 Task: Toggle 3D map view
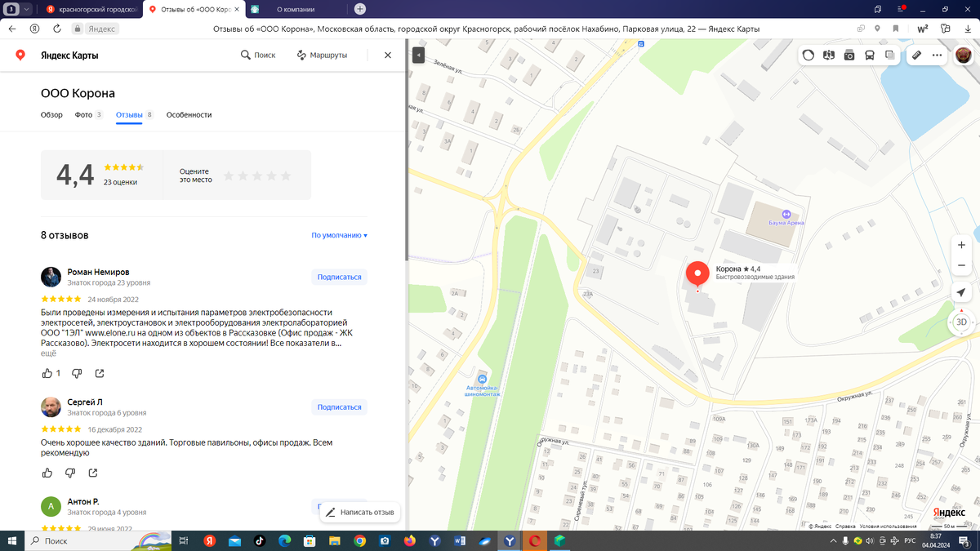(961, 322)
